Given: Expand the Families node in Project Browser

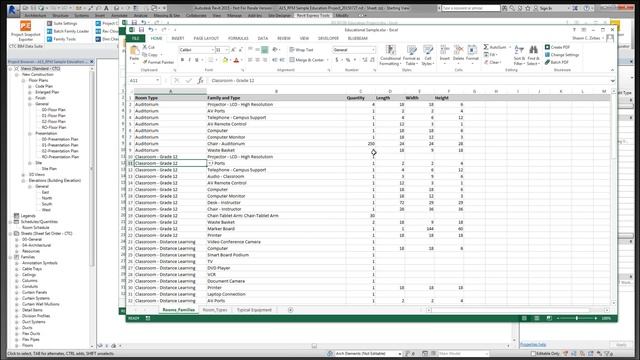Looking at the screenshot, I should pyautogui.click(x=11, y=257).
